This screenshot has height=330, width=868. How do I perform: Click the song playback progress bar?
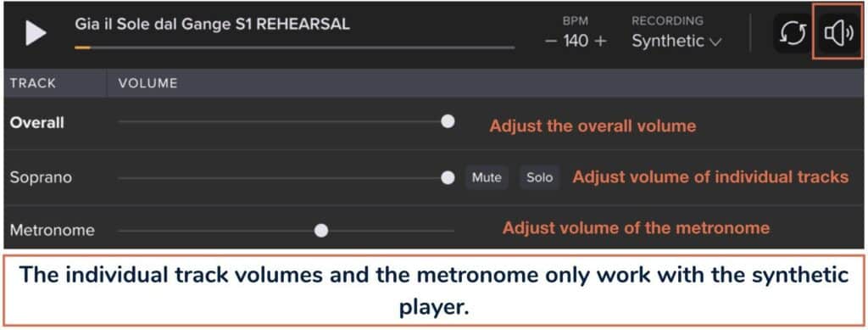tap(294, 48)
